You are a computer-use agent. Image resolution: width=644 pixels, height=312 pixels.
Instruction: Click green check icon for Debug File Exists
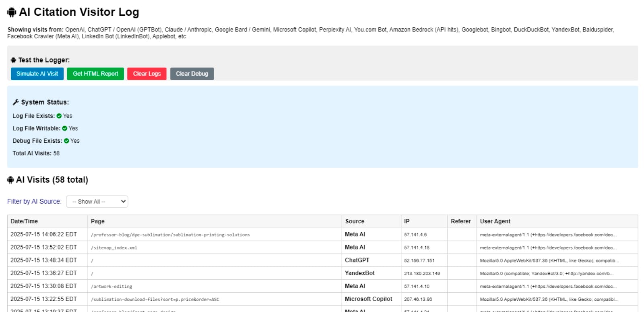click(x=66, y=141)
